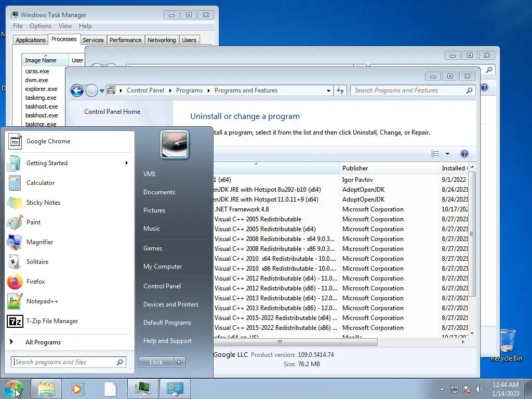Click the Start orb button
This screenshot has height=399, width=532.
point(14,389)
